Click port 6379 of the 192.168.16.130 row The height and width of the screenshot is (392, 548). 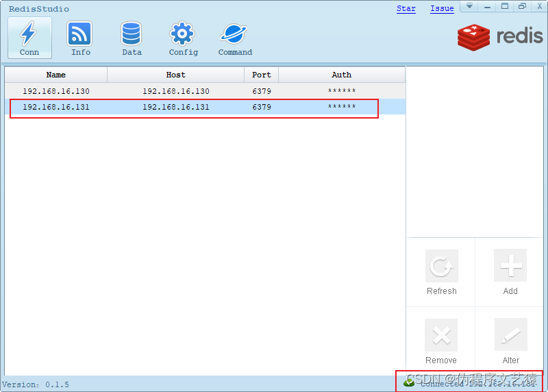262,91
